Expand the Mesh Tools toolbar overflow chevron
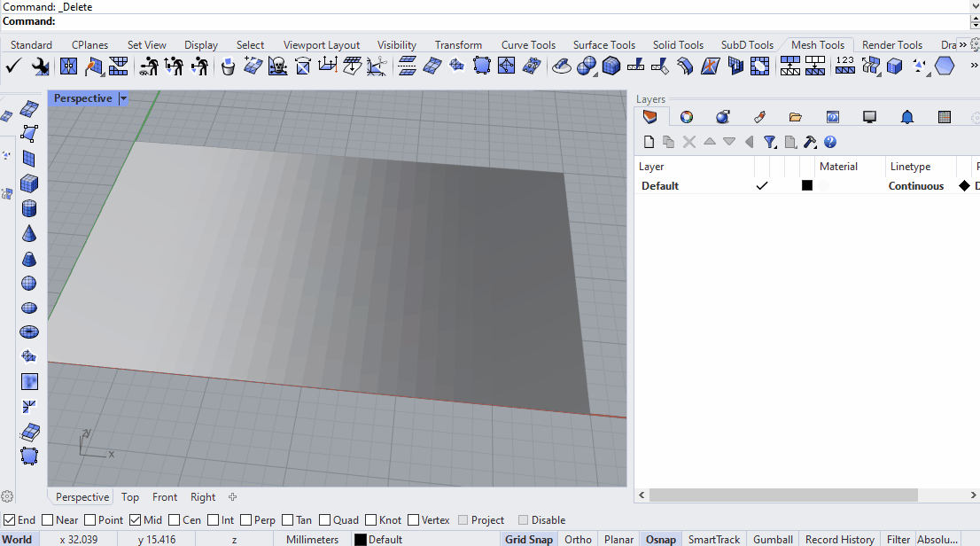The height and width of the screenshot is (546, 980). [x=973, y=65]
